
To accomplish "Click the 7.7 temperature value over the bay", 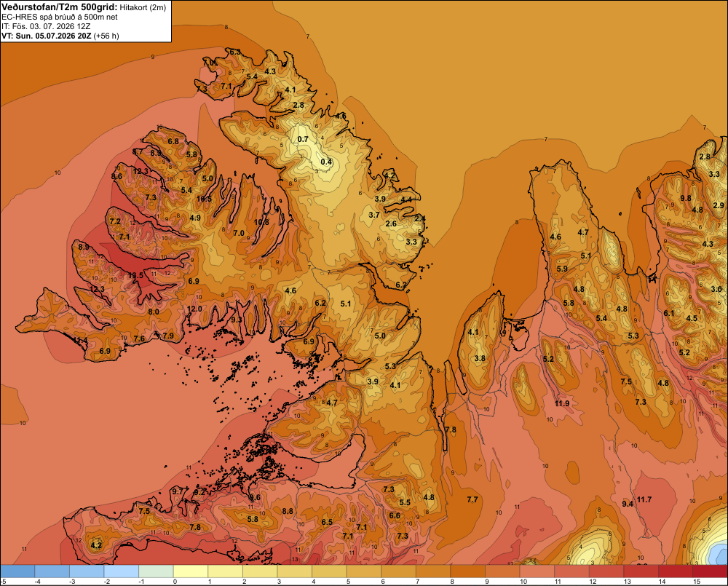I will pos(472,499).
